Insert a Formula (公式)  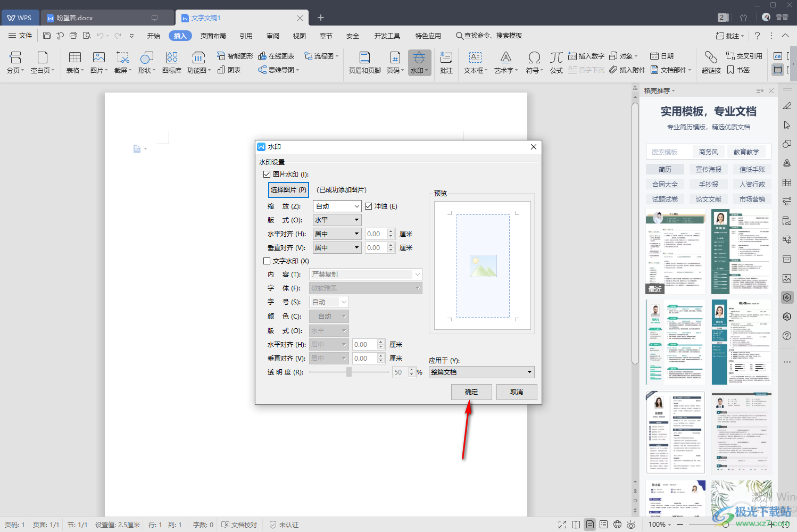[557, 62]
